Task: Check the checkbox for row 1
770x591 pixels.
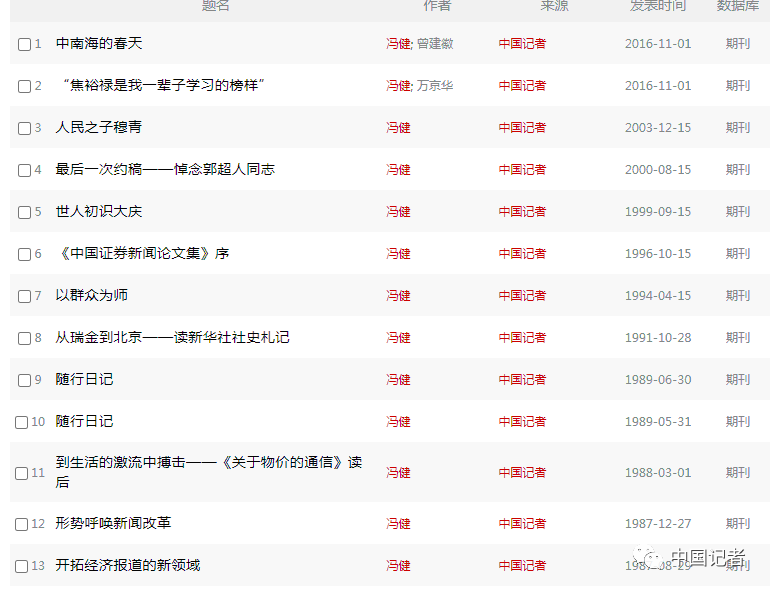Action: tap(24, 44)
